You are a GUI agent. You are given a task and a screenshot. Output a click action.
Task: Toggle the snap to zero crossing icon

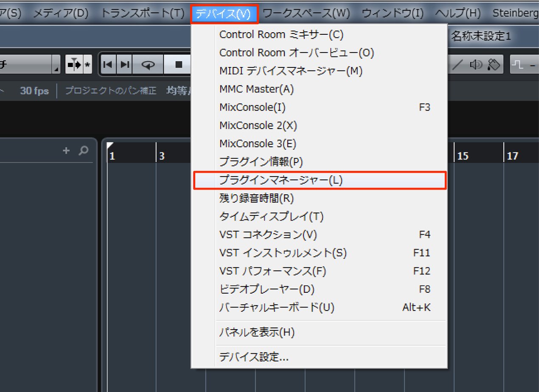518,64
